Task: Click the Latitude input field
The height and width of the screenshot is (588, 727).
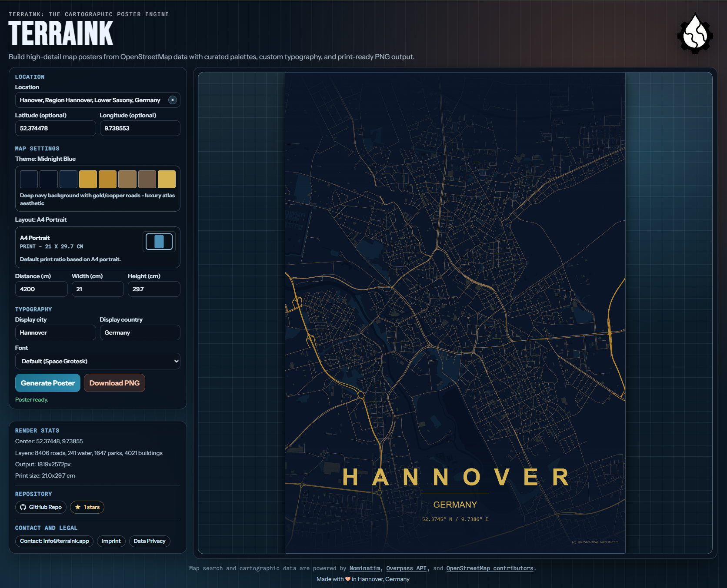Action: coord(55,128)
